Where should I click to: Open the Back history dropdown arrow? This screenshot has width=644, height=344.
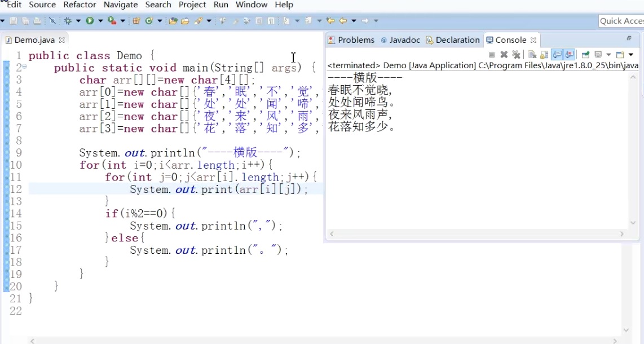[x=354, y=21]
